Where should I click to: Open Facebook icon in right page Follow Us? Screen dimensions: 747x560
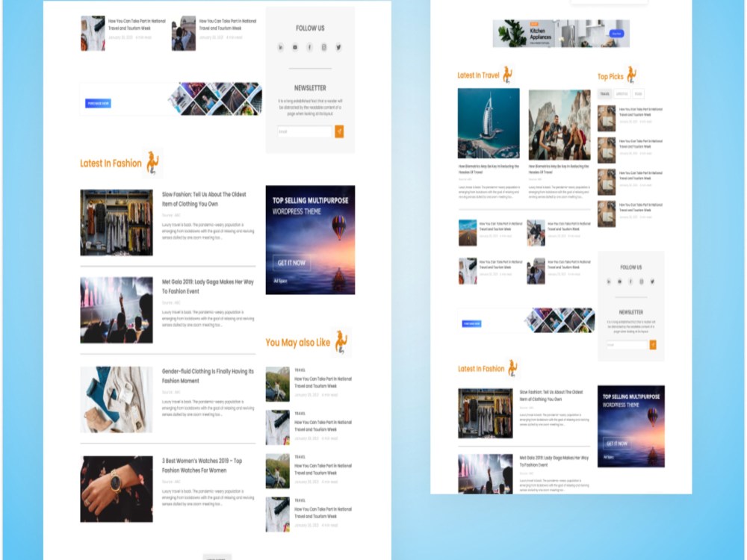[x=630, y=281]
